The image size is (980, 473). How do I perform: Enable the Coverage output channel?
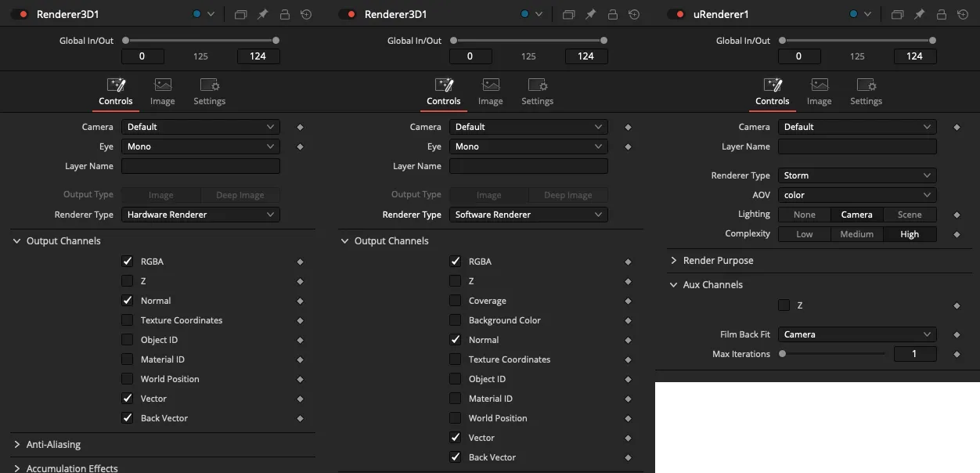click(x=455, y=301)
